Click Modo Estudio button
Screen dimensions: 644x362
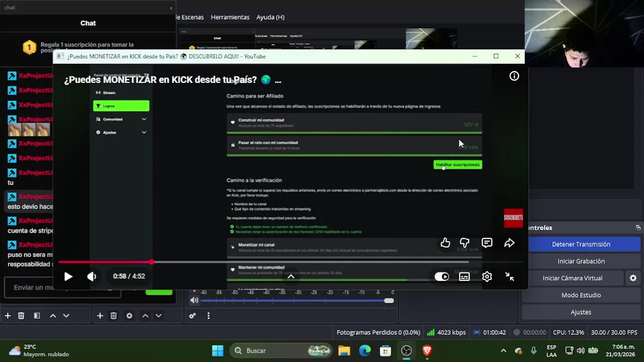[x=581, y=295]
